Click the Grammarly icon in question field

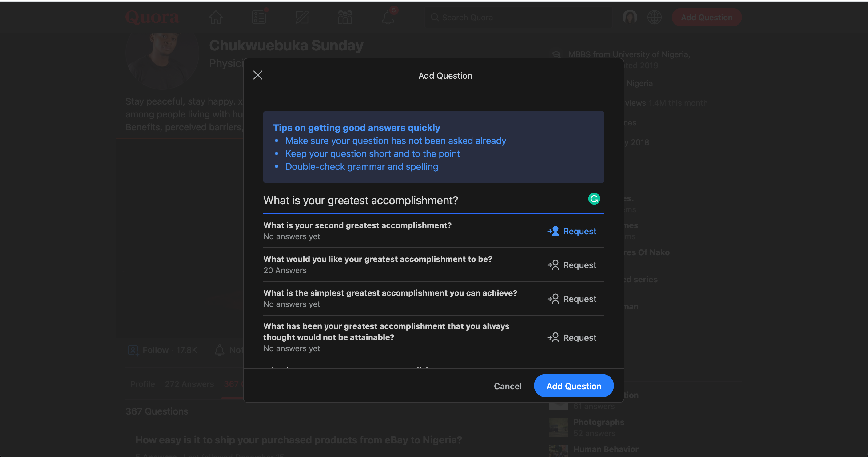(x=594, y=199)
